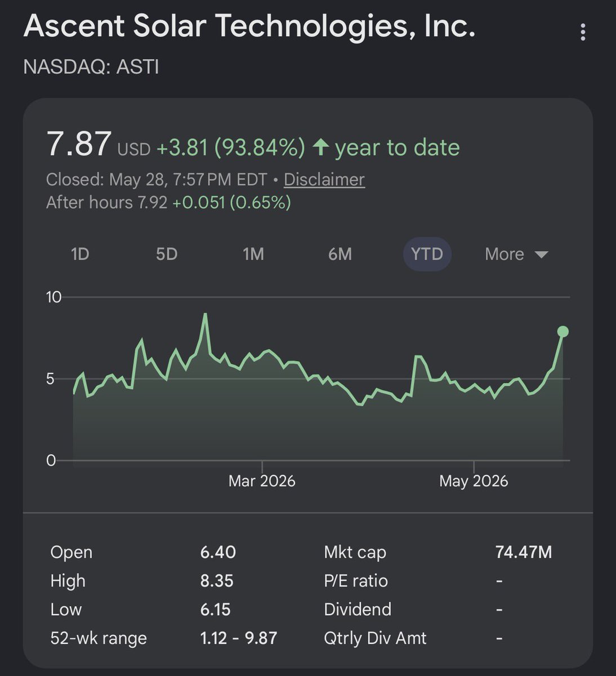Click the Closed: May 28 timestamp
This screenshot has width=616, height=676.
click(157, 180)
